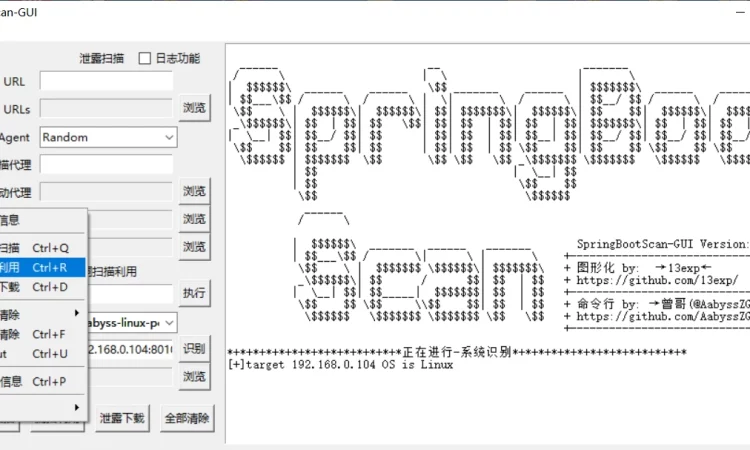This screenshot has height=450, width=750.
Task: Open the Agent dropdown showing Random
Action: (x=109, y=137)
